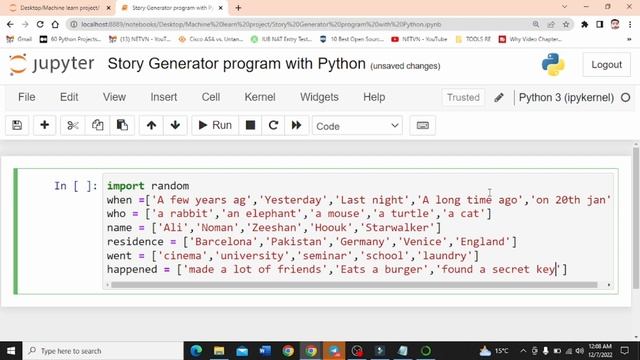
Task: Open a new browser tab
Action: (238, 8)
